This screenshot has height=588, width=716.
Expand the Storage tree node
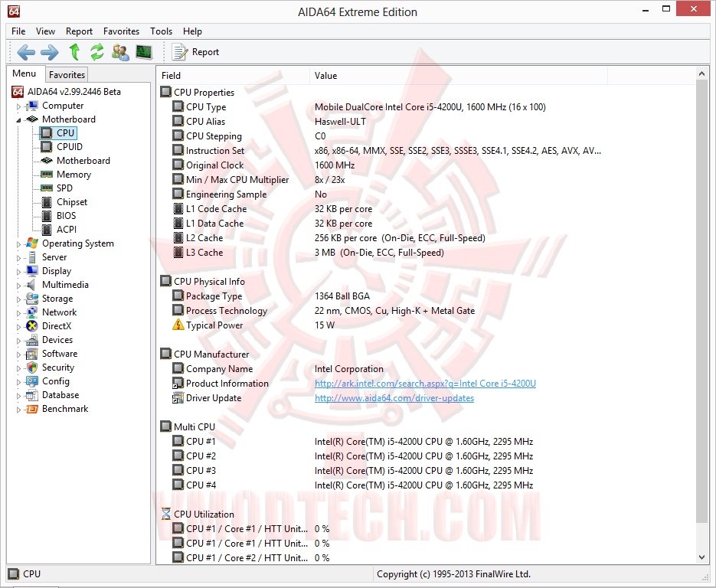point(18,299)
